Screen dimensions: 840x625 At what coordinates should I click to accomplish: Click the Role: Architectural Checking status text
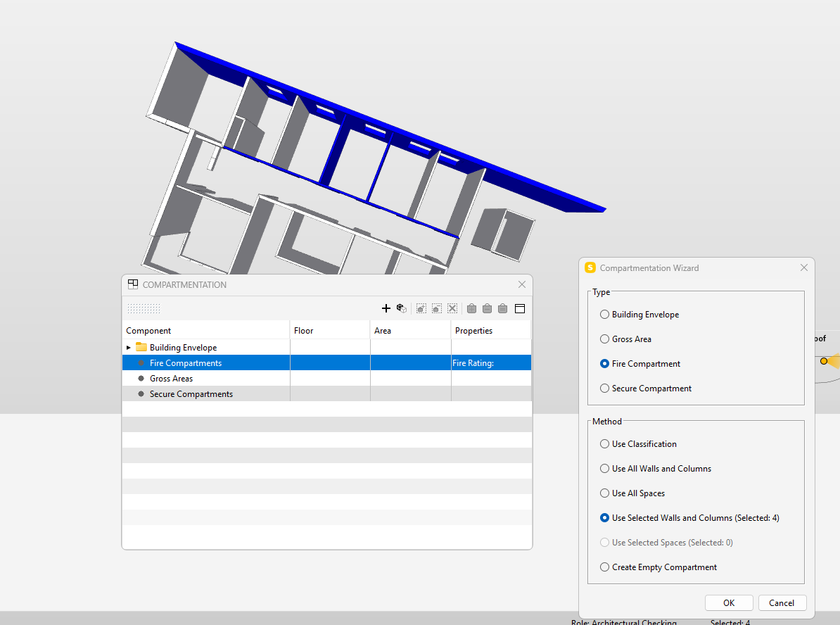pos(623,621)
